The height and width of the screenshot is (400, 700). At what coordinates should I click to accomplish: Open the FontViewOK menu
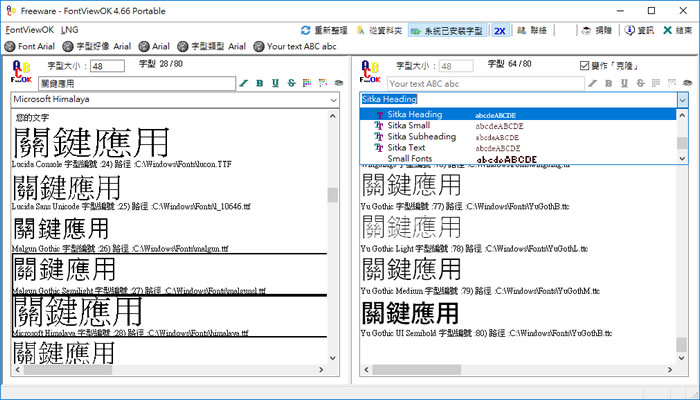[x=28, y=30]
